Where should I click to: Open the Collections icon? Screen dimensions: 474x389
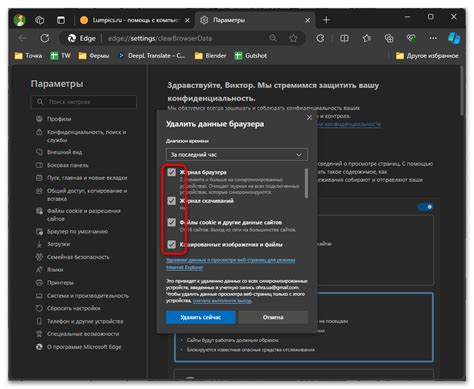(x=389, y=38)
